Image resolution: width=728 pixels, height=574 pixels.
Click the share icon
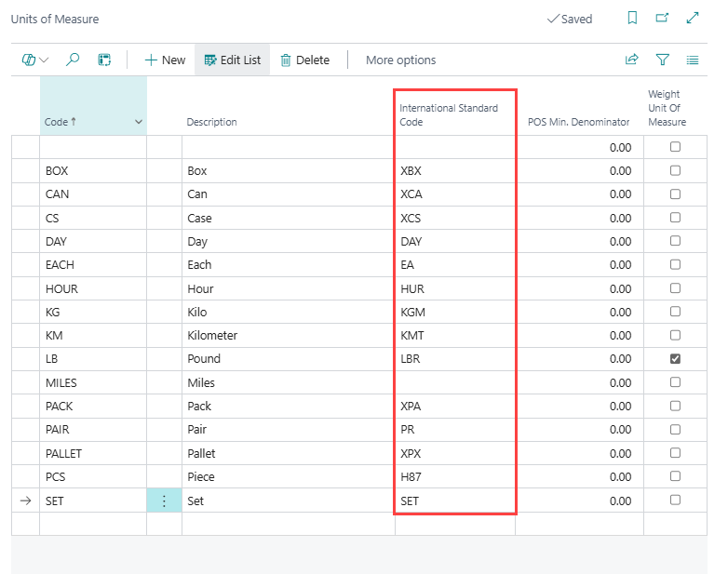pos(632,60)
